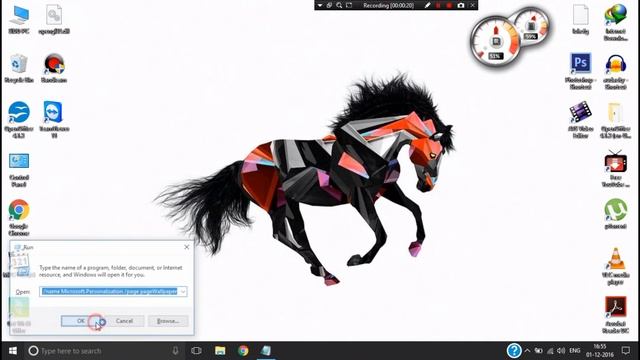
Task: Open Task View from the taskbar
Action: click(x=196, y=351)
